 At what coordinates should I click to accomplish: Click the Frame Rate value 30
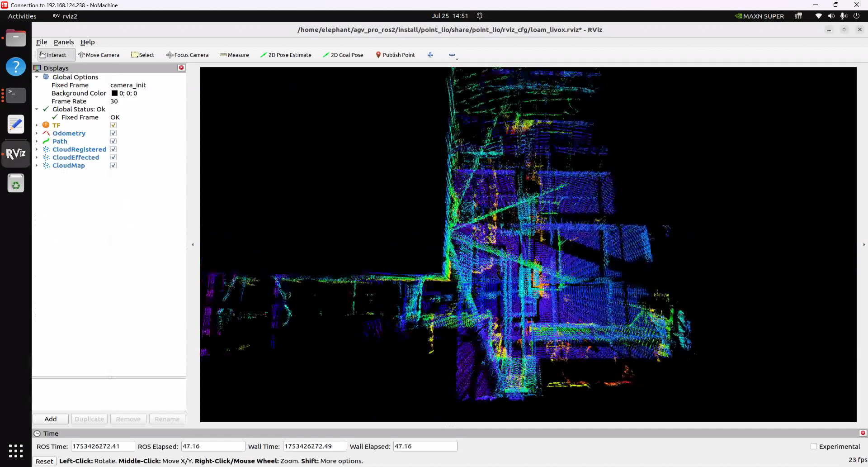(114, 101)
